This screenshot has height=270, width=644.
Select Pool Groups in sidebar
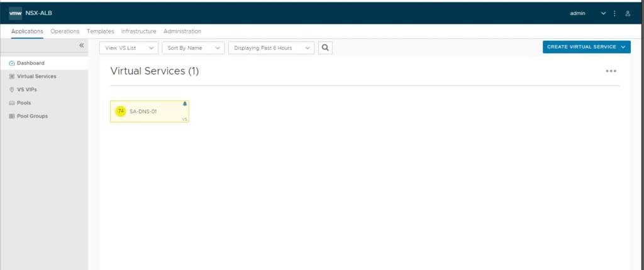click(32, 116)
